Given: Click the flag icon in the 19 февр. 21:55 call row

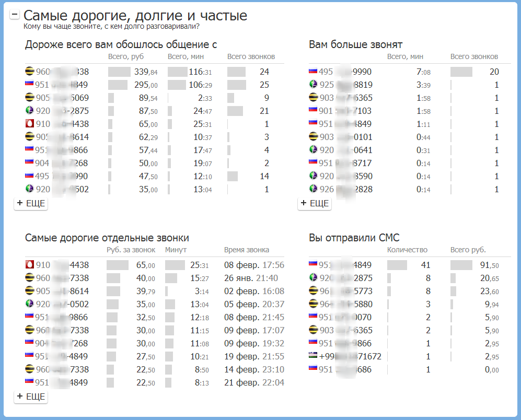Looking at the screenshot, I should click(29, 355).
